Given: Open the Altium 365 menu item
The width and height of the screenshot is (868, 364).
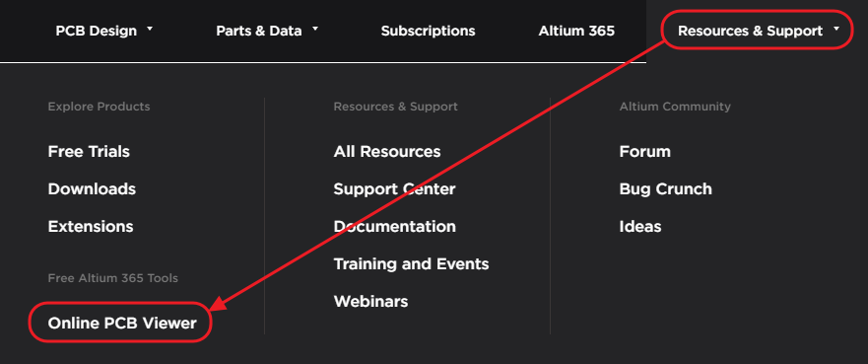Looking at the screenshot, I should tap(576, 31).
